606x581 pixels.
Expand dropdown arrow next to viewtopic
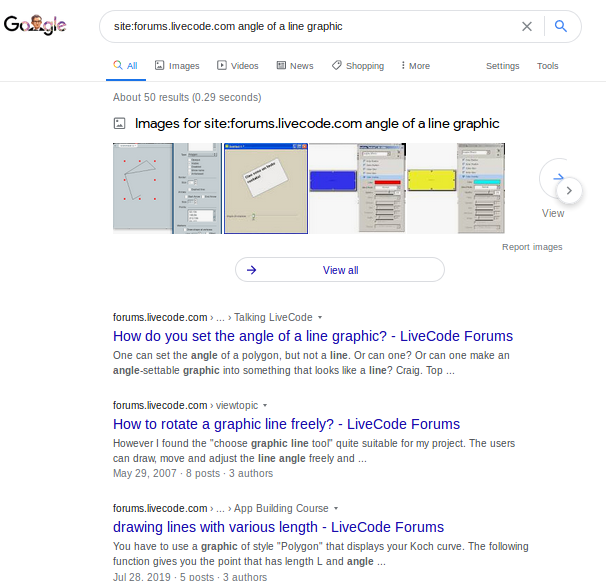265,406
